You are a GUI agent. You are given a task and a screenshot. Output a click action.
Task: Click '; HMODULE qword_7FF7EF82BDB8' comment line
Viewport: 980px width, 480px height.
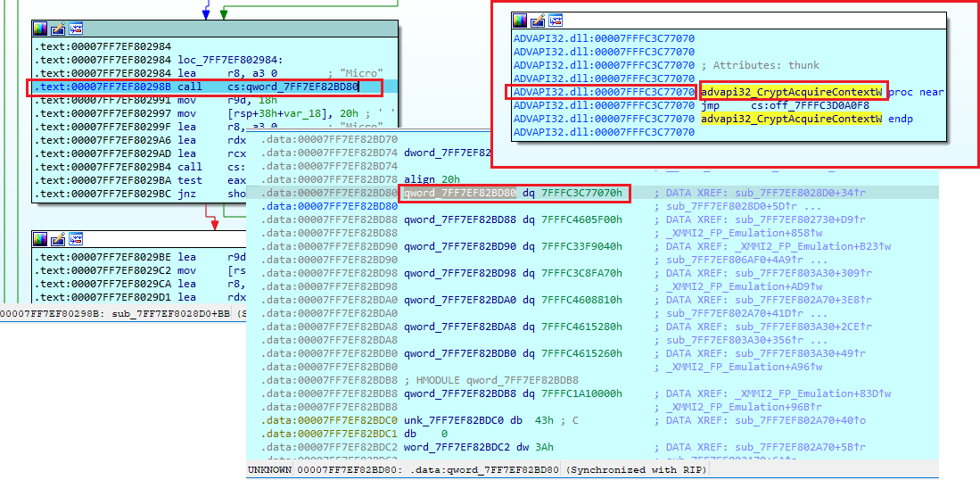tap(491, 380)
